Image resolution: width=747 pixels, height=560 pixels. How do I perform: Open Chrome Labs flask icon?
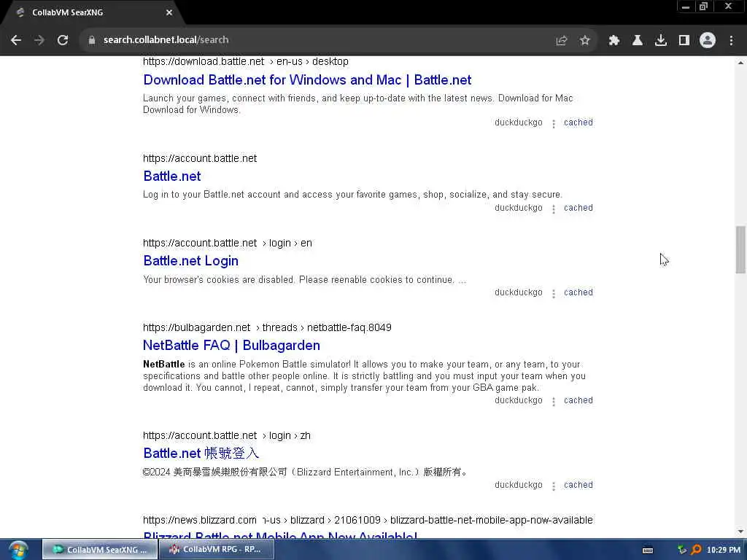637,41
